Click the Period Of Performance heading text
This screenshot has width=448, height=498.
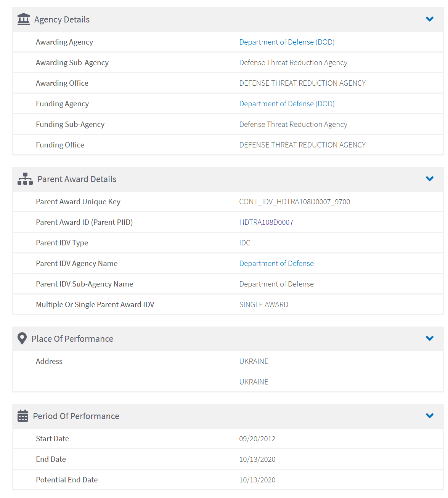[76, 416]
